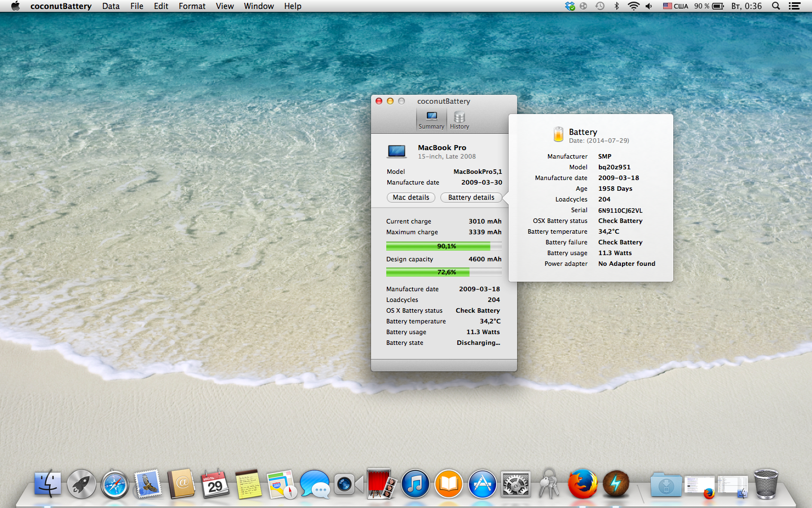Open the Downloads folder stack in Dock

tap(666, 484)
